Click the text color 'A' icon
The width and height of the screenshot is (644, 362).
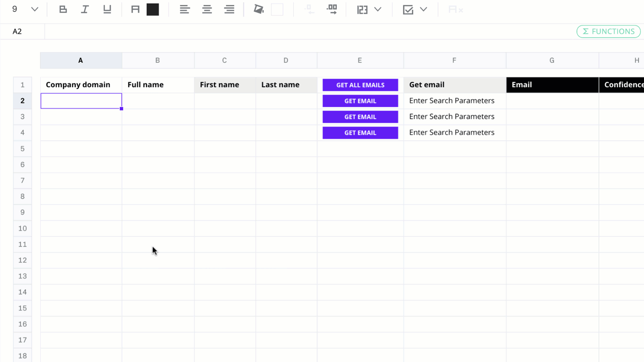click(135, 9)
